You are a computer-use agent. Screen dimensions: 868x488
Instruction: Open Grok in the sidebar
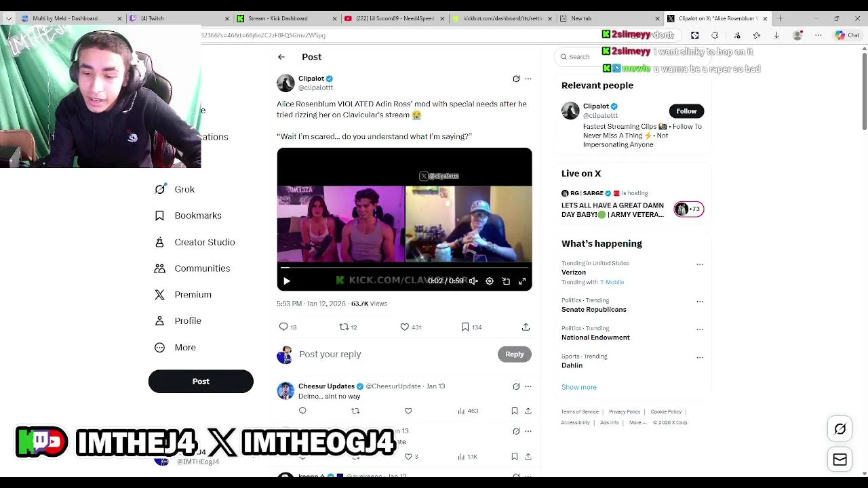[175, 189]
